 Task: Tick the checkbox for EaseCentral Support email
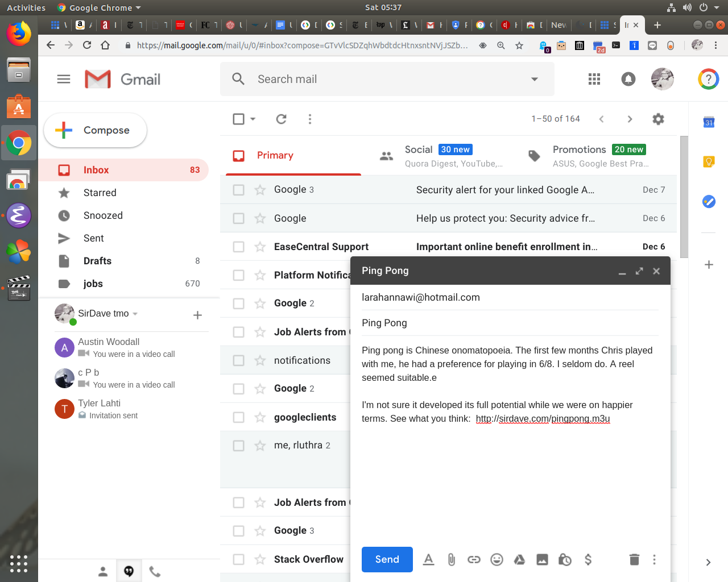(239, 247)
